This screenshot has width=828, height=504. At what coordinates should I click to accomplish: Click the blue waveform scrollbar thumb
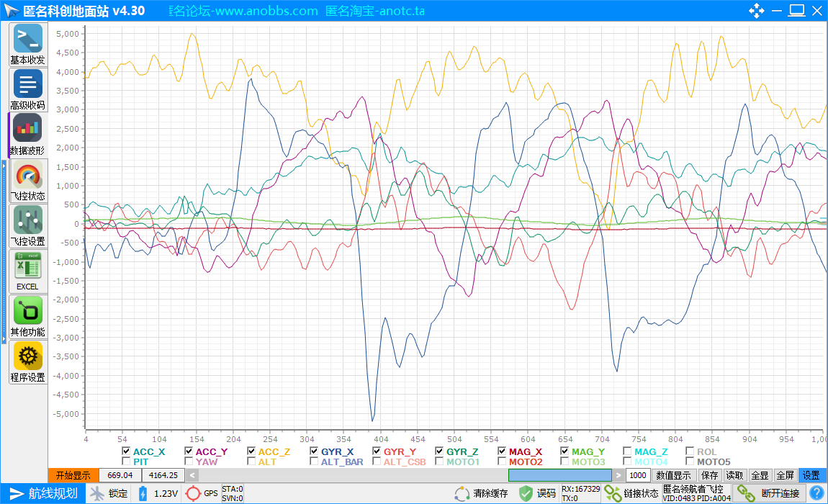[559, 475]
